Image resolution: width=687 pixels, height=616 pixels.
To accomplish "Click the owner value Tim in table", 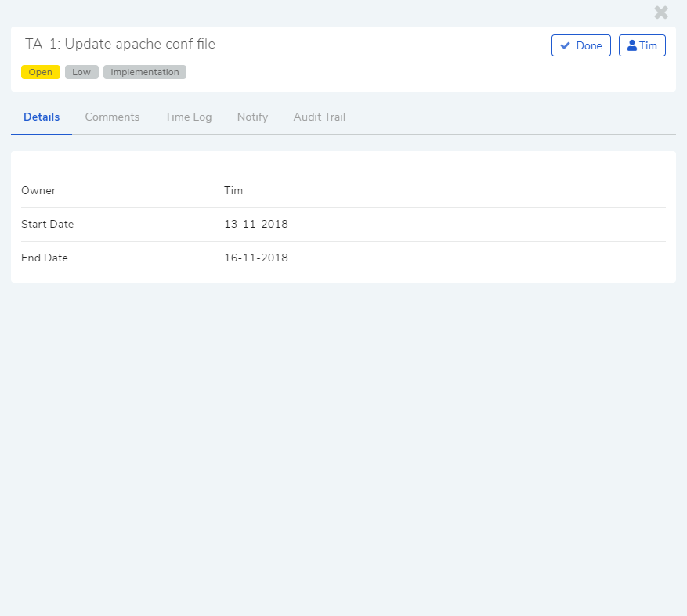I will point(233,190).
